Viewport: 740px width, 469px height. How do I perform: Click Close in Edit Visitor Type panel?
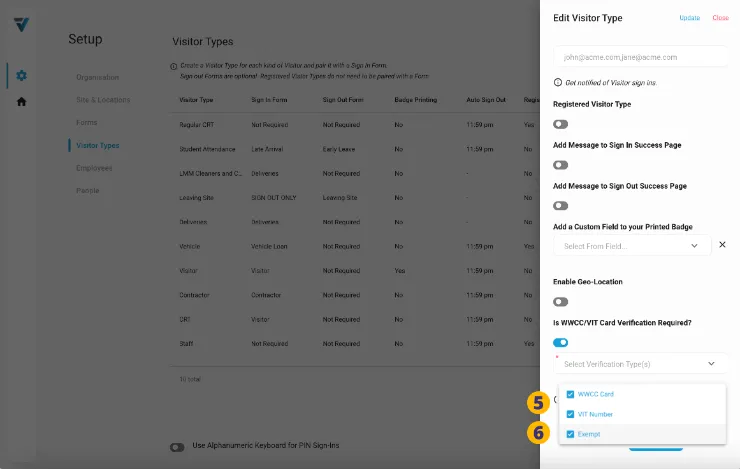tap(720, 18)
